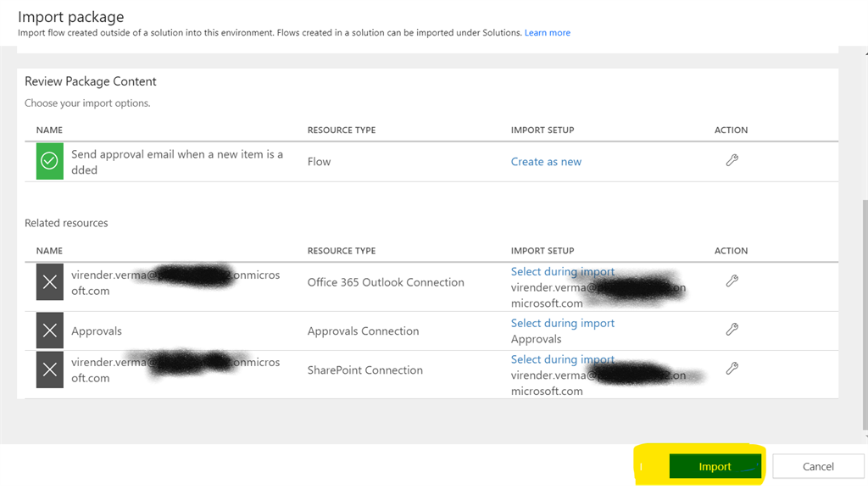
Task: Click the Create as new link
Action: point(546,162)
